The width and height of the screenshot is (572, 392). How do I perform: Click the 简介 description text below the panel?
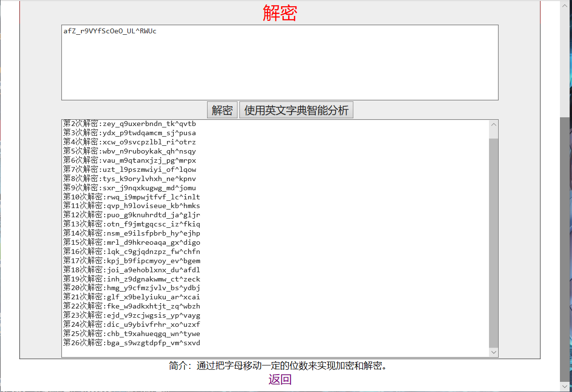tap(279, 365)
